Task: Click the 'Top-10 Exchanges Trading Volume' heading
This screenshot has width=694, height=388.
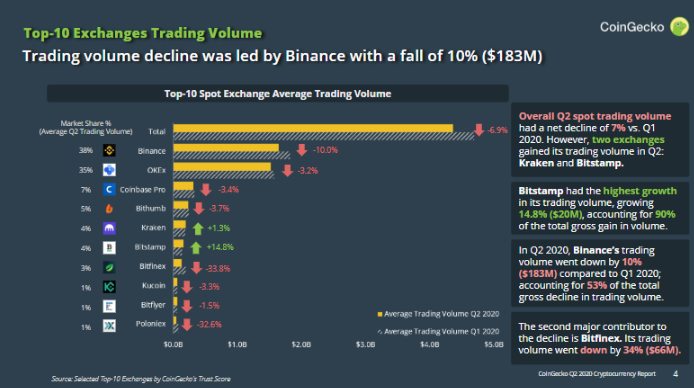Action: click(x=143, y=33)
